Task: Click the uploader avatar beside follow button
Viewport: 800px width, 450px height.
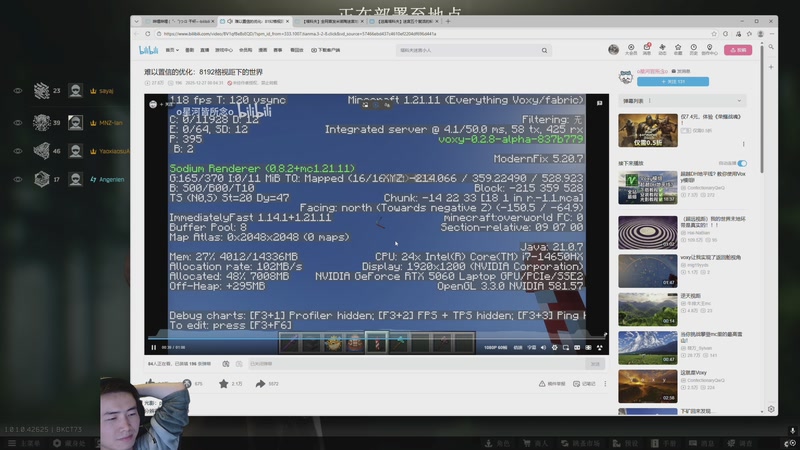Action: (x=626, y=77)
